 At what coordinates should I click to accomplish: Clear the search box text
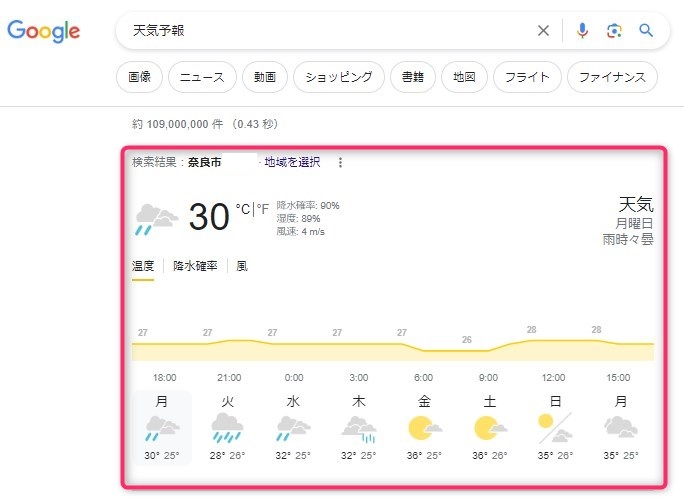(543, 31)
